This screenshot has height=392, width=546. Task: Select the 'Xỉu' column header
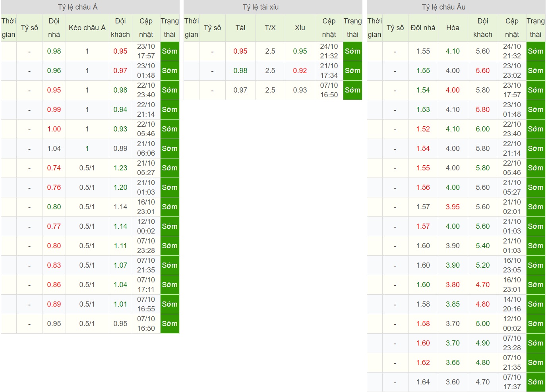[x=300, y=28]
